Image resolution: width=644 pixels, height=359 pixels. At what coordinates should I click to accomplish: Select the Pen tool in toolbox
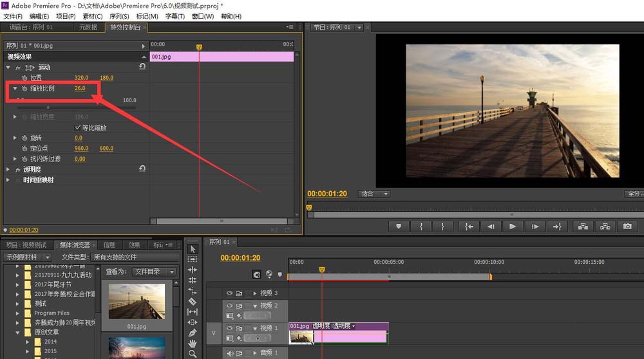(x=192, y=333)
